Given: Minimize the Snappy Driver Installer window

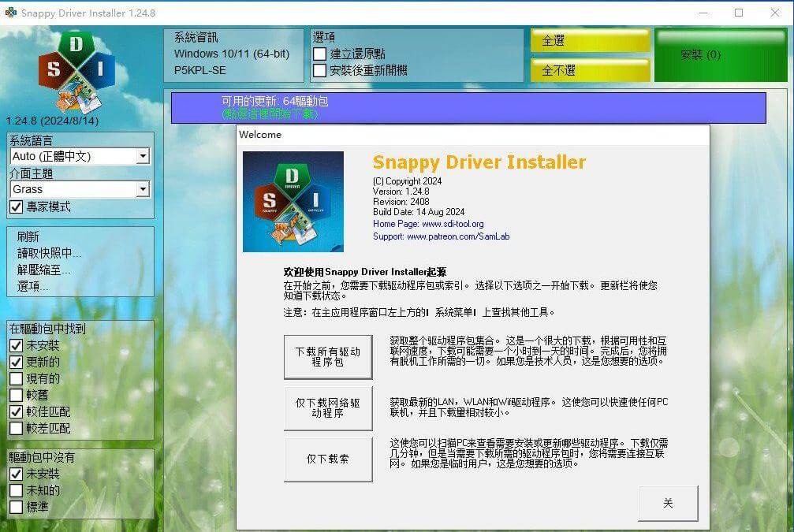Looking at the screenshot, I should click(x=703, y=13).
